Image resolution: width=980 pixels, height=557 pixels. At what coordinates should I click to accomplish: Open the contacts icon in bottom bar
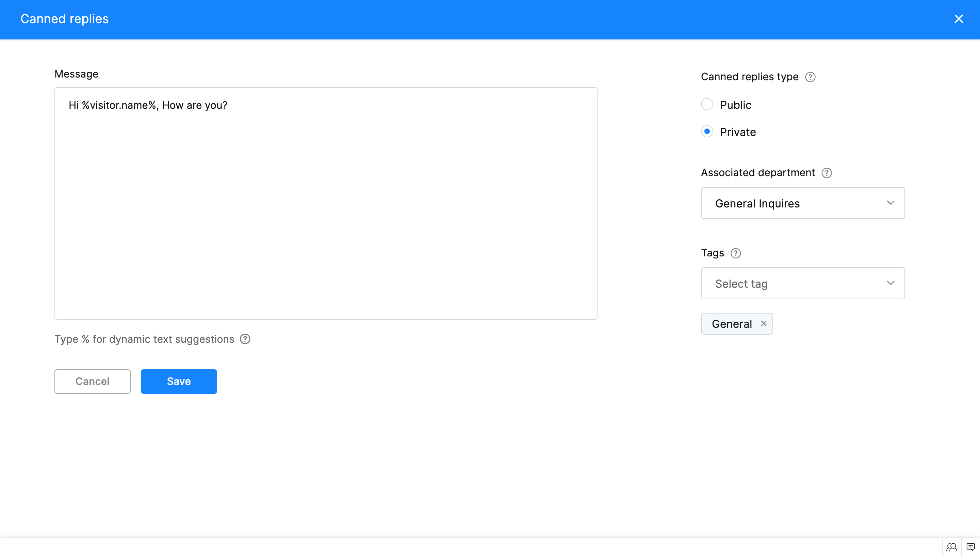click(x=952, y=547)
